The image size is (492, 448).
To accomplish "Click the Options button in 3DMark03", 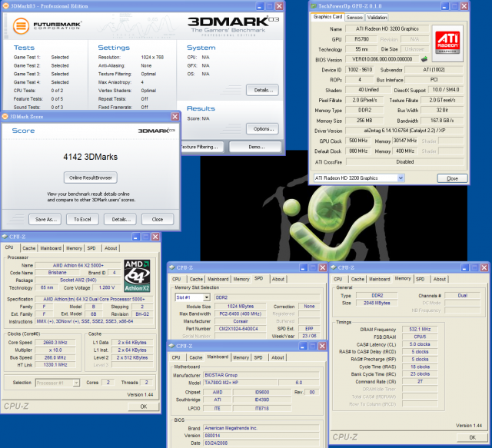I will click(262, 129).
